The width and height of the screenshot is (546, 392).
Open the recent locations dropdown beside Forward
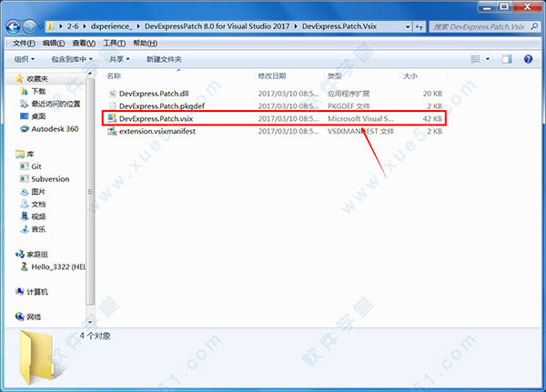40,26
